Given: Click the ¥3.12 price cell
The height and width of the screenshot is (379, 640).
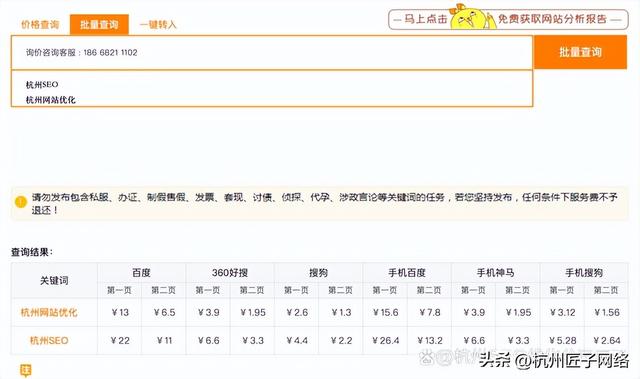Looking at the screenshot, I should 562,313.
